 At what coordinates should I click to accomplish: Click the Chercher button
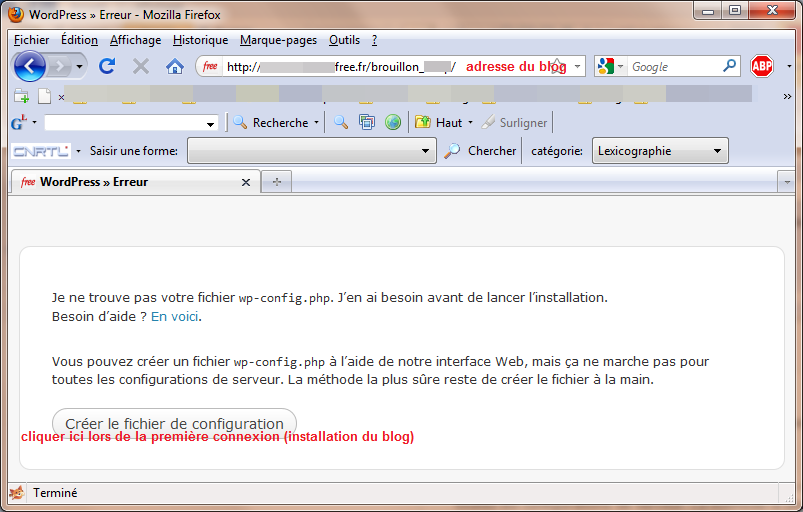click(x=480, y=151)
